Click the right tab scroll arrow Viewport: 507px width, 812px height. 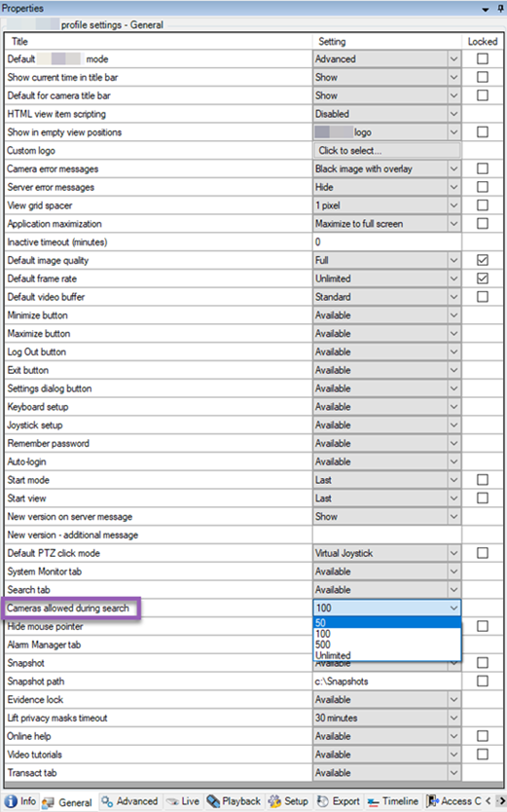click(x=500, y=801)
